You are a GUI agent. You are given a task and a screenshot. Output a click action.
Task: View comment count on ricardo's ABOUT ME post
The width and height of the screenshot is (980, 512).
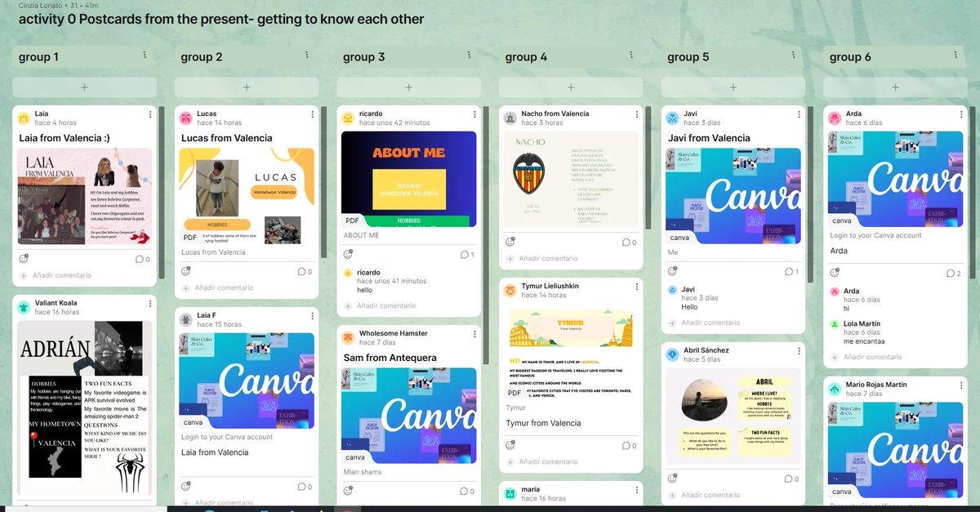point(466,255)
